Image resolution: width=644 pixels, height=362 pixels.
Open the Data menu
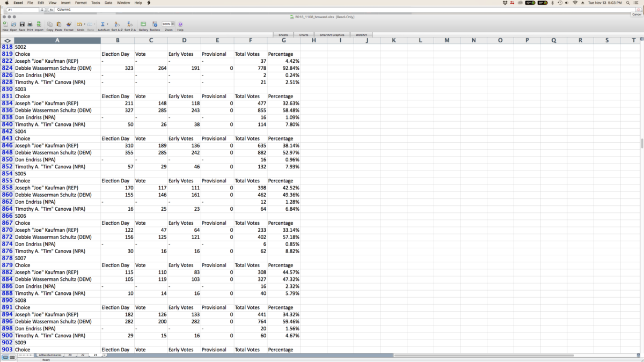pyautogui.click(x=108, y=3)
